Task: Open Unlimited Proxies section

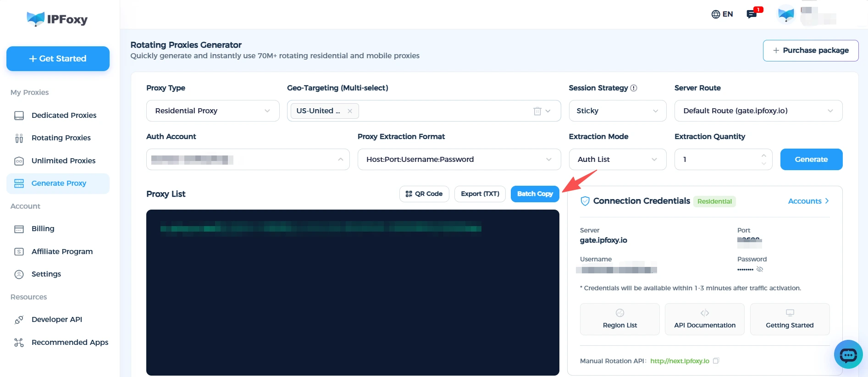Action: pos(58,161)
